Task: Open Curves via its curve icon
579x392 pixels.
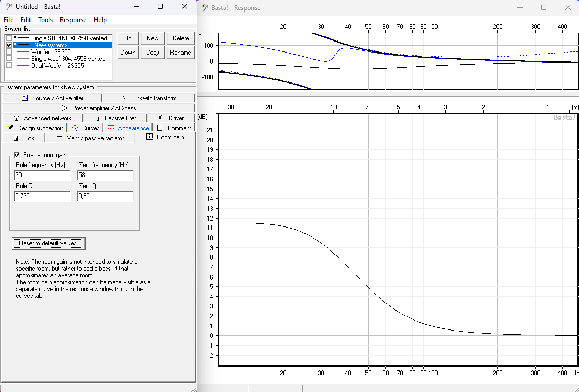Action: pyautogui.click(x=75, y=128)
